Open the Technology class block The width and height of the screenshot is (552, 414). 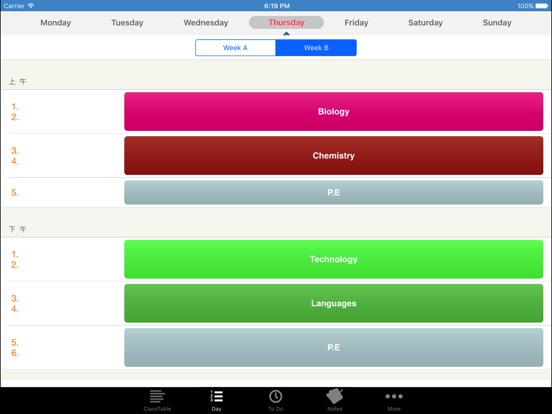point(334,259)
